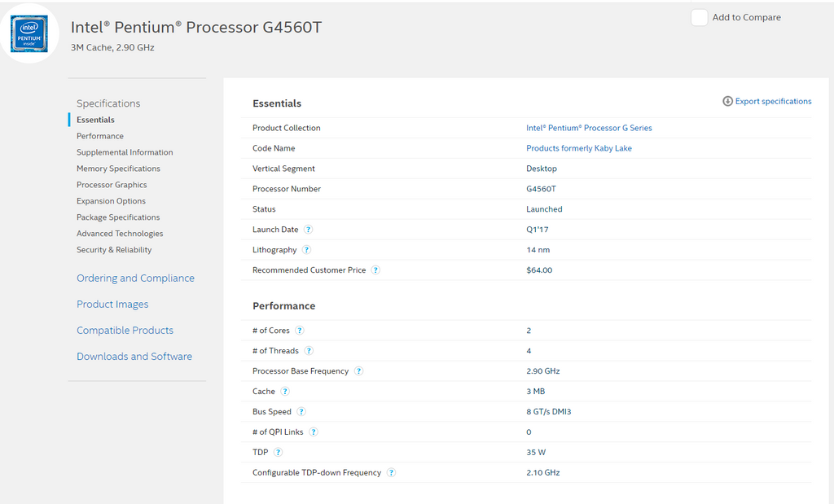834x504 pixels.
Task: Click the 'Product Collection' row label
Action: [286, 128]
